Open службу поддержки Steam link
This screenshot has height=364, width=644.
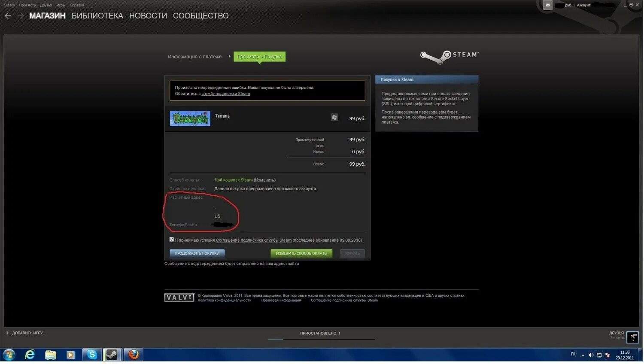coord(226,94)
